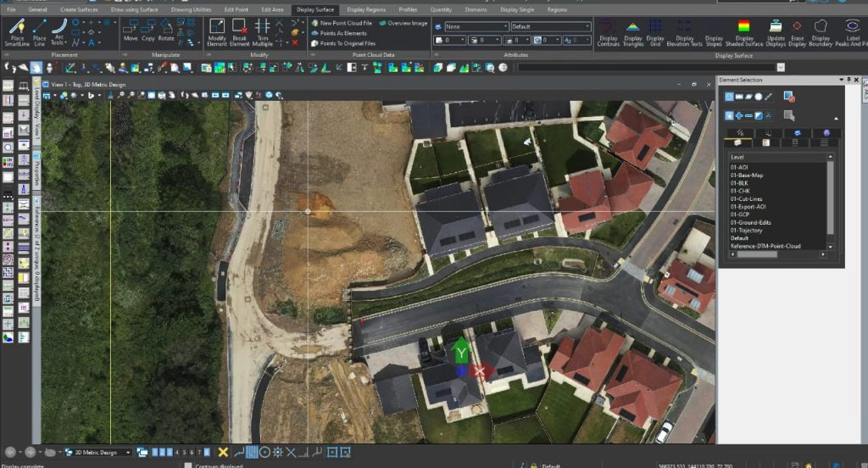Toggle view 5 button in bottom bar
Image resolution: width=868 pixels, height=468 pixels.
click(184, 453)
